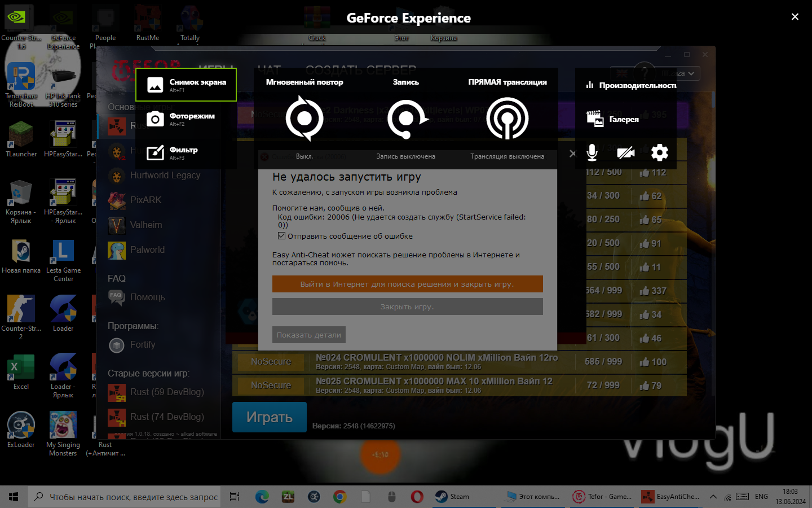Open Counter-Strike 2 desktop shortcut
The width and height of the screenshot is (812, 508).
(x=21, y=318)
